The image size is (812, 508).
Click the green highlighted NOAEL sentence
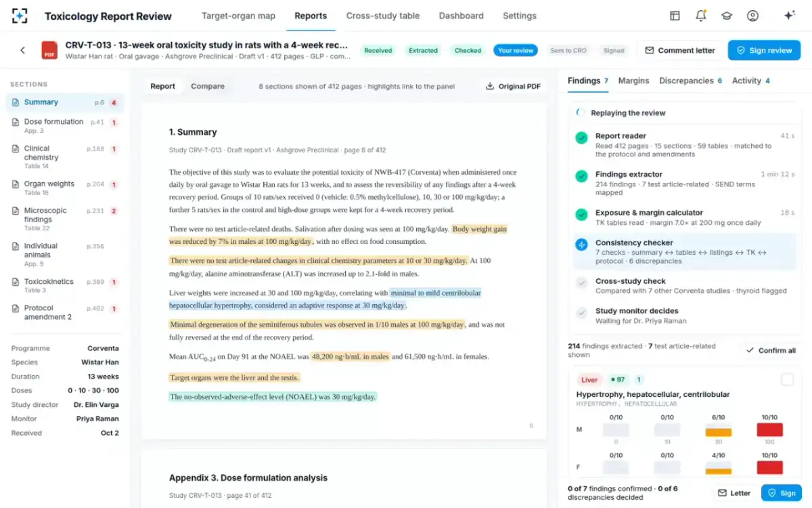click(273, 397)
